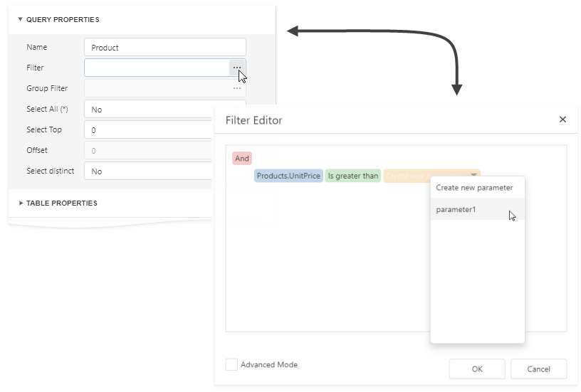This screenshot has width=581, height=392.
Task: Enable the Advanced Mode checkbox
Action: tap(231, 364)
